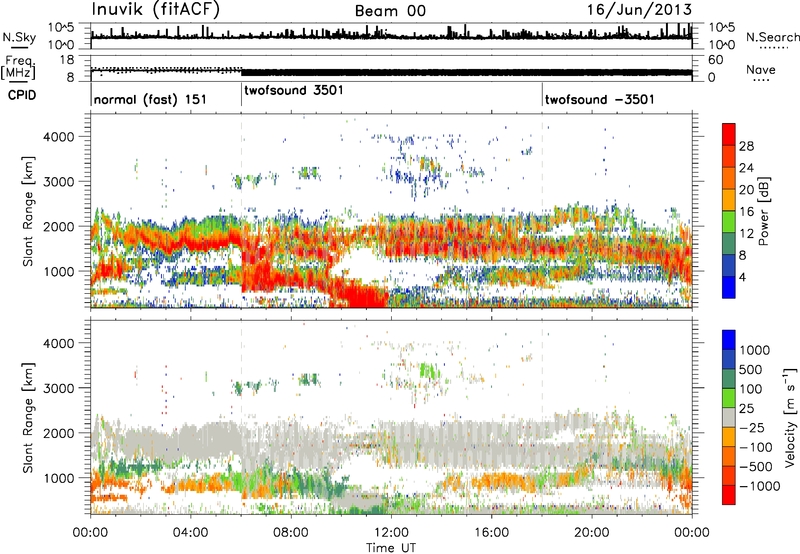Screen dimensions: 800x554
Task: Click the '16' tick on power colorbar
Action: tap(746, 212)
